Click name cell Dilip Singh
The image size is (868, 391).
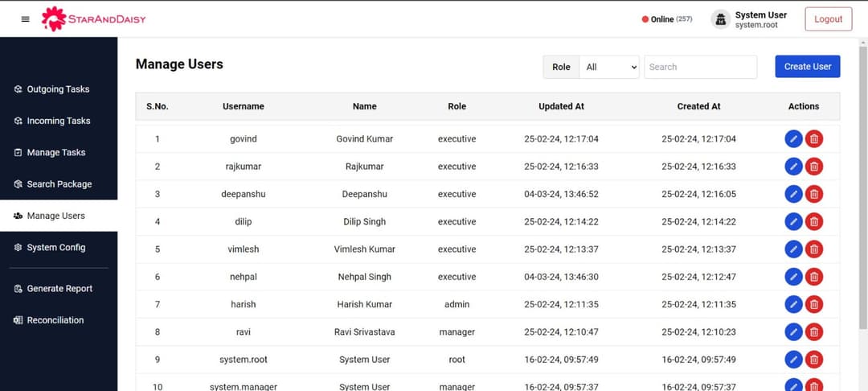tap(364, 221)
